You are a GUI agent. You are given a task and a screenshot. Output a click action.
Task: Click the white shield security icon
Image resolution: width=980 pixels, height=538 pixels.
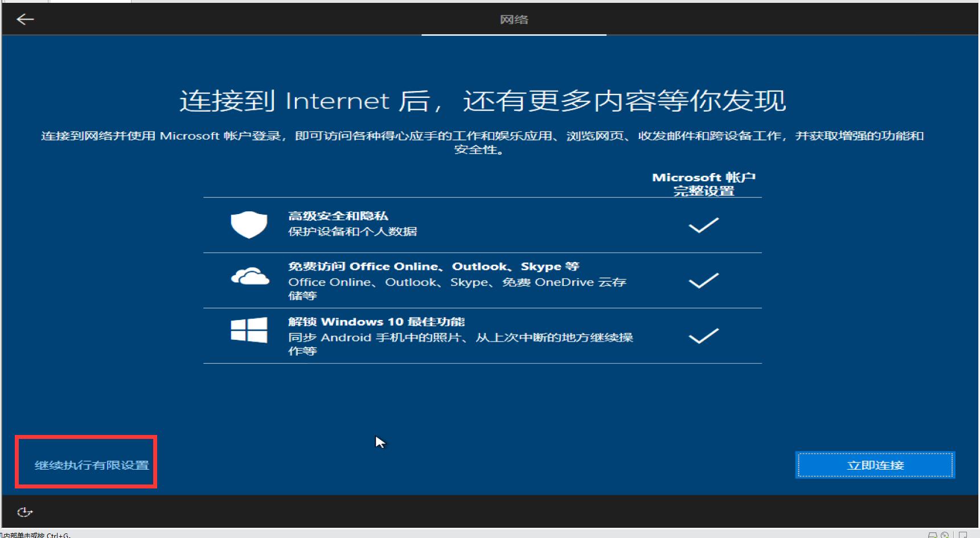pyautogui.click(x=249, y=225)
